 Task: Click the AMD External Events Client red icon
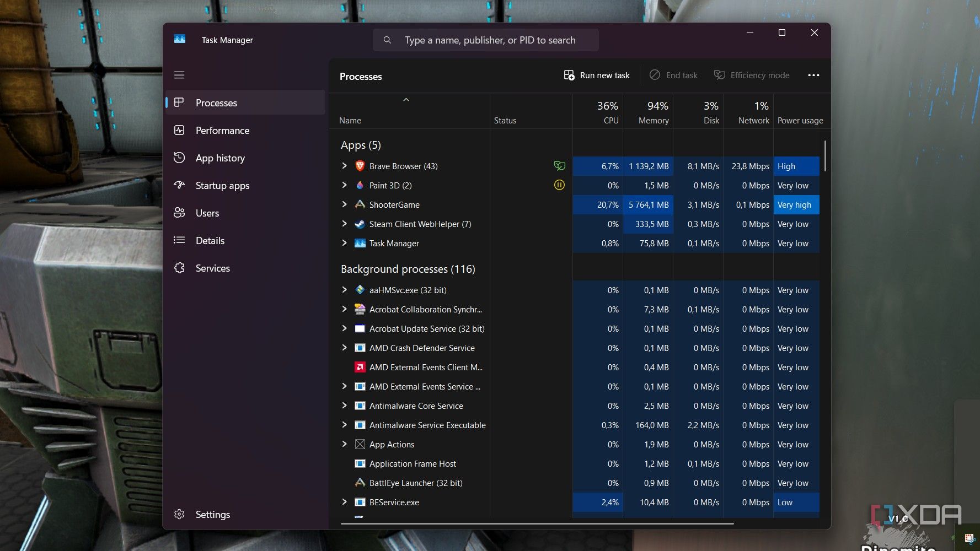(360, 367)
